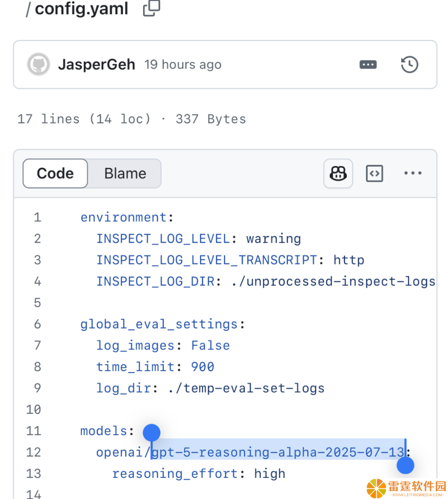Select line number 11
Viewport: 448px width, 499px height.
(34, 431)
